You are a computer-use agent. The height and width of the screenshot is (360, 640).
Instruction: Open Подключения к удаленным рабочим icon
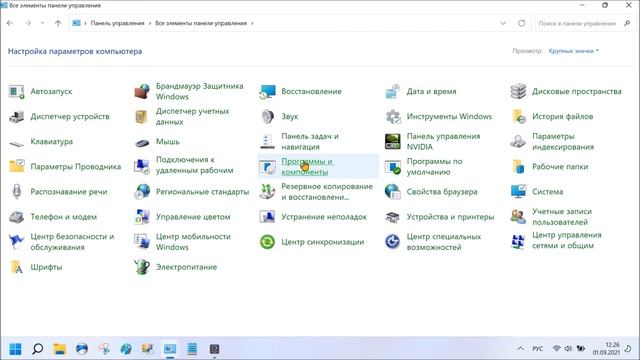click(142, 166)
